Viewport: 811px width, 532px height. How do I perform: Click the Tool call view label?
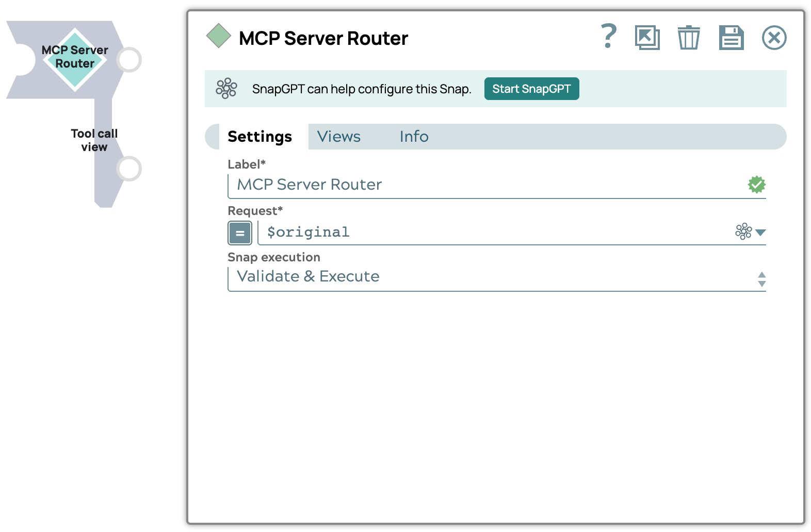pos(94,140)
